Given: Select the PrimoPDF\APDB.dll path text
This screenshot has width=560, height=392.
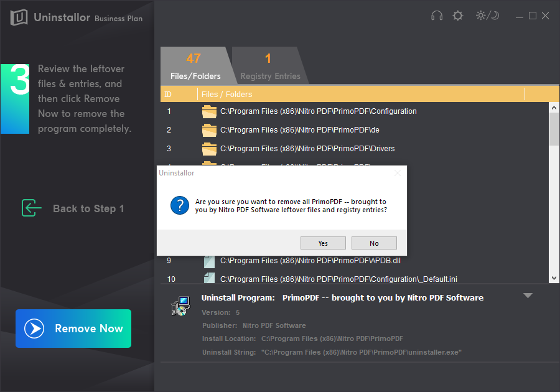Looking at the screenshot, I should [x=310, y=261].
